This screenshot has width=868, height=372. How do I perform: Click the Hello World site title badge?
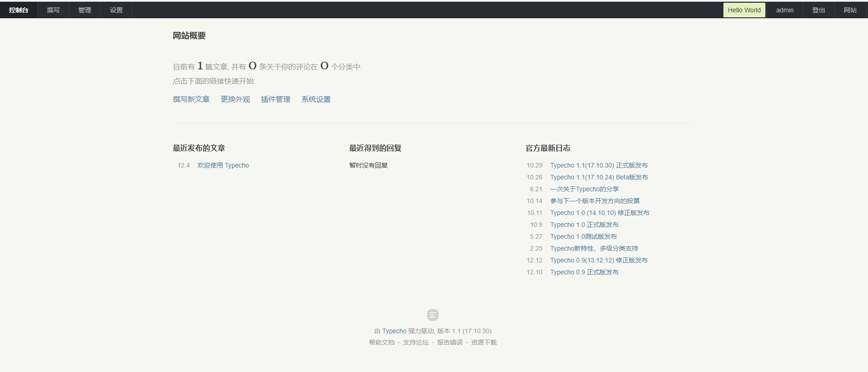point(744,10)
